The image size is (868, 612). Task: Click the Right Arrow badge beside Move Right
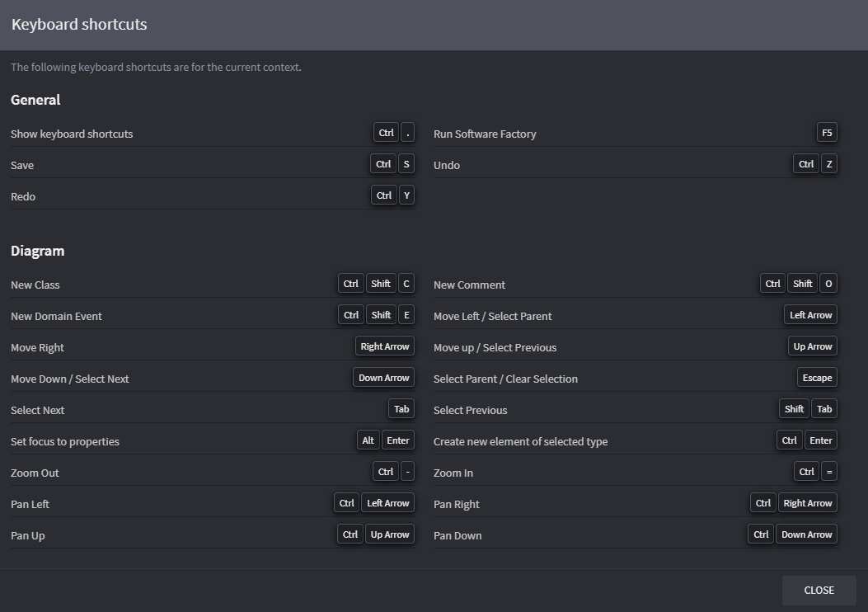385,346
